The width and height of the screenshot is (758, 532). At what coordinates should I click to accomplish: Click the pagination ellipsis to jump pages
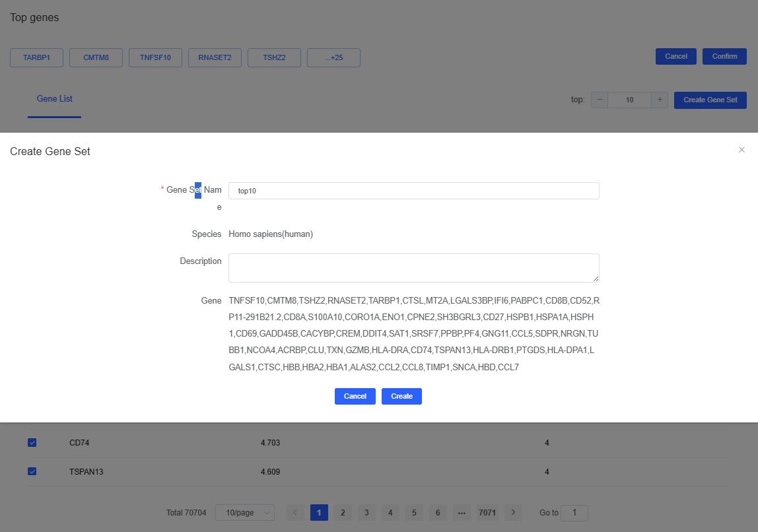(x=462, y=512)
